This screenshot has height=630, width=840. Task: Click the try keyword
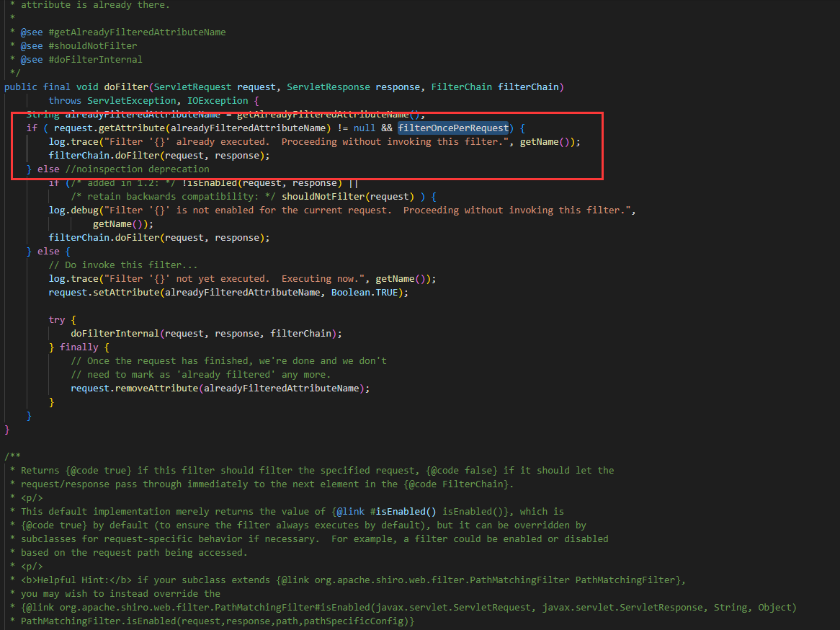(57, 320)
